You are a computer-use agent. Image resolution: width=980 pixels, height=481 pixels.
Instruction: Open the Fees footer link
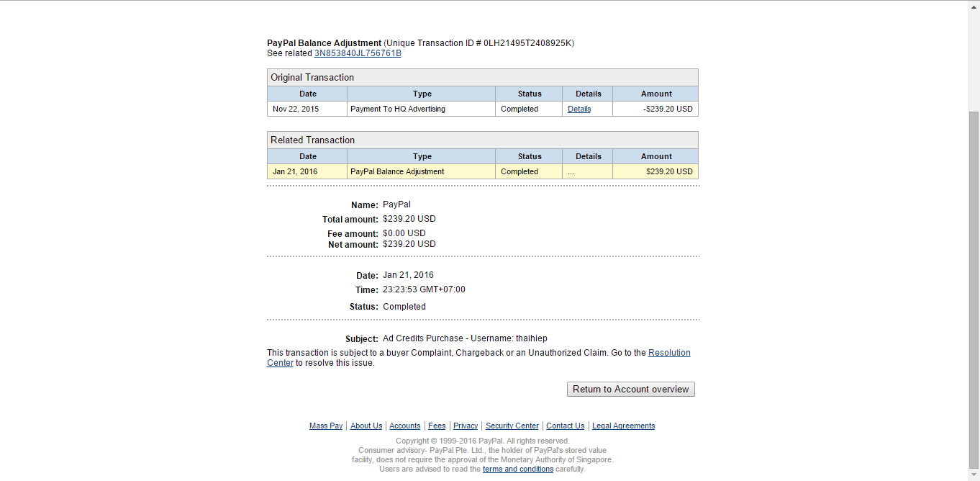[x=437, y=426]
